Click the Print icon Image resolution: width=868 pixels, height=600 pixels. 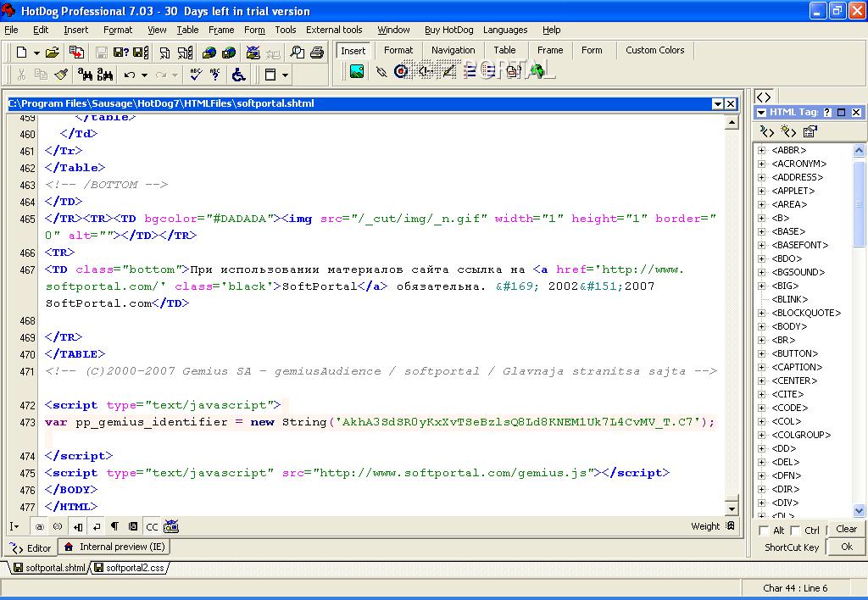pyautogui.click(x=317, y=53)
